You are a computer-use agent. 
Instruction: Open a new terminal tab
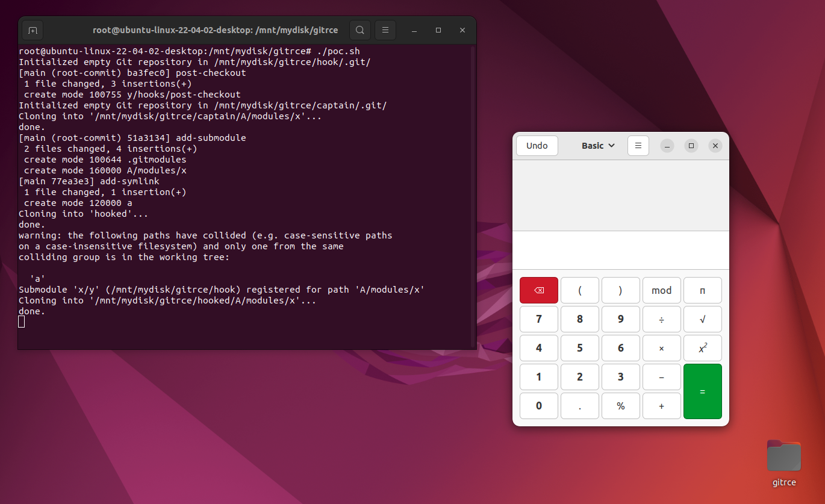tap(32, 30)
